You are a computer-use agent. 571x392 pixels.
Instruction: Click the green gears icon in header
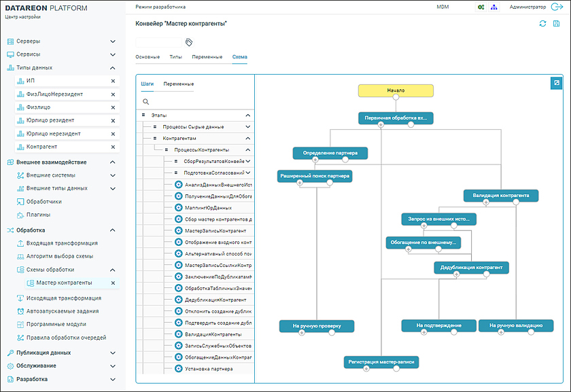click(481, 7)
